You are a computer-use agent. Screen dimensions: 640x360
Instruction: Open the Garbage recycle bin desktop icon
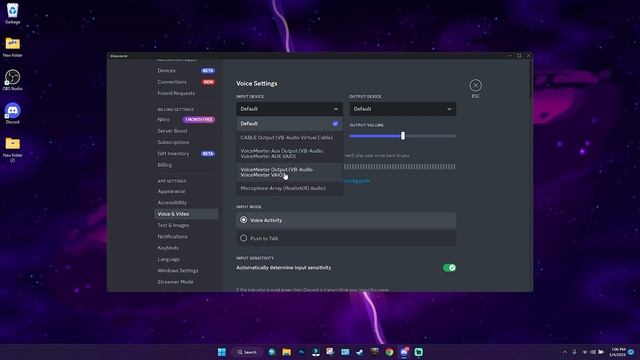click(13, 13)
